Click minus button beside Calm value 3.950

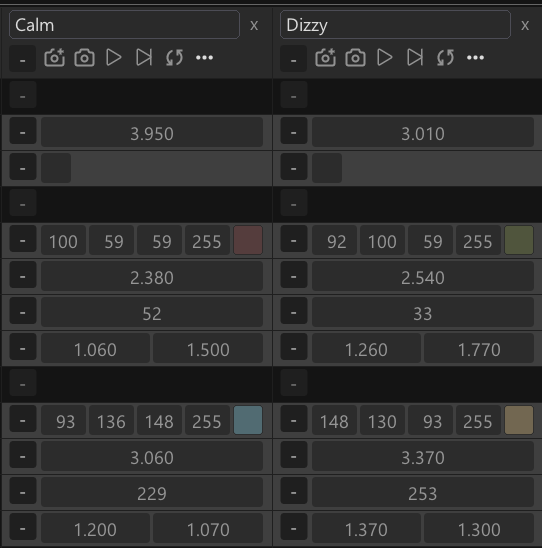tap(23, 132)
